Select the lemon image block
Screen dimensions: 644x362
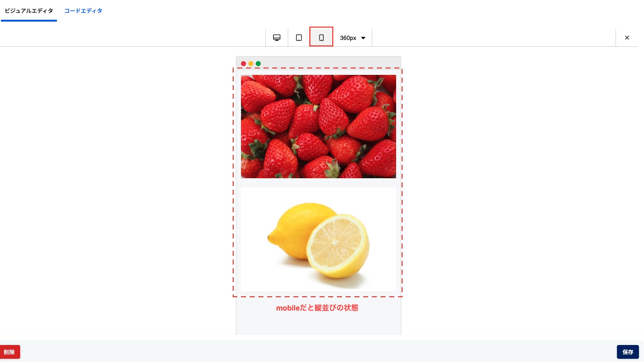pyautogui.click(x=319, y=239)
